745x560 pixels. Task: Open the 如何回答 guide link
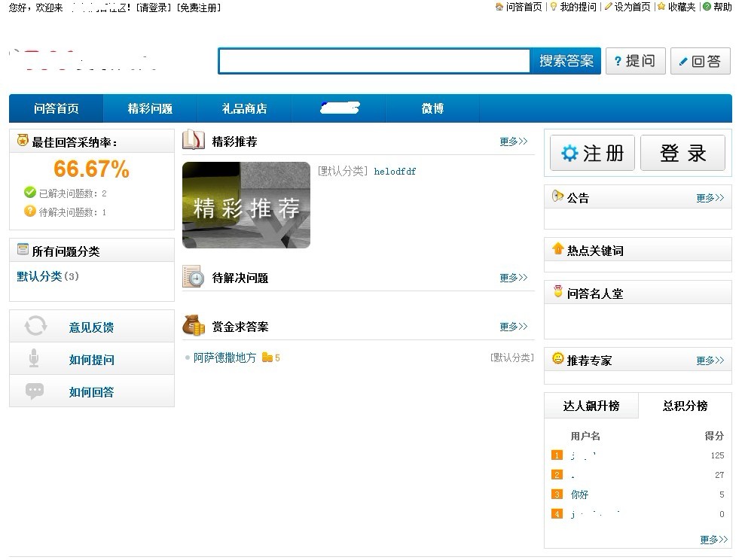tap(91, 392)
